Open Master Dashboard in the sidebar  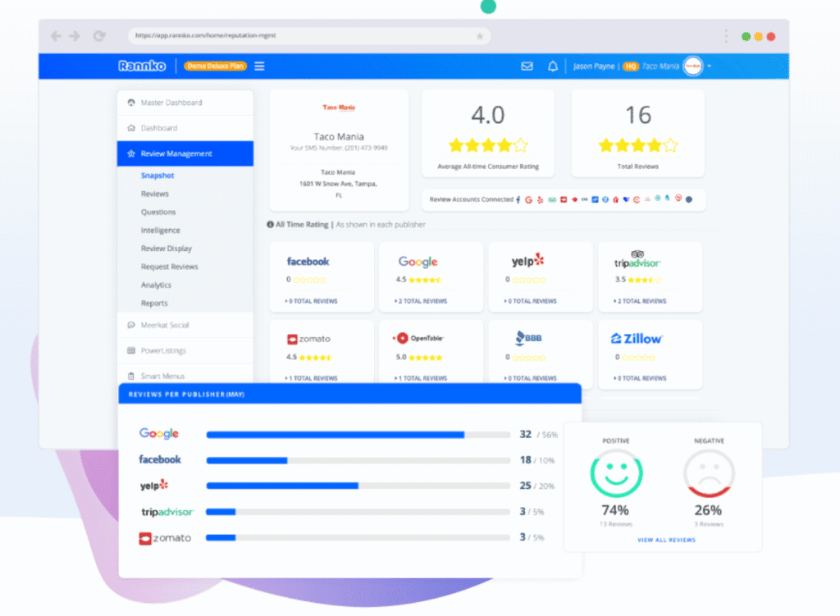(171, 103)
